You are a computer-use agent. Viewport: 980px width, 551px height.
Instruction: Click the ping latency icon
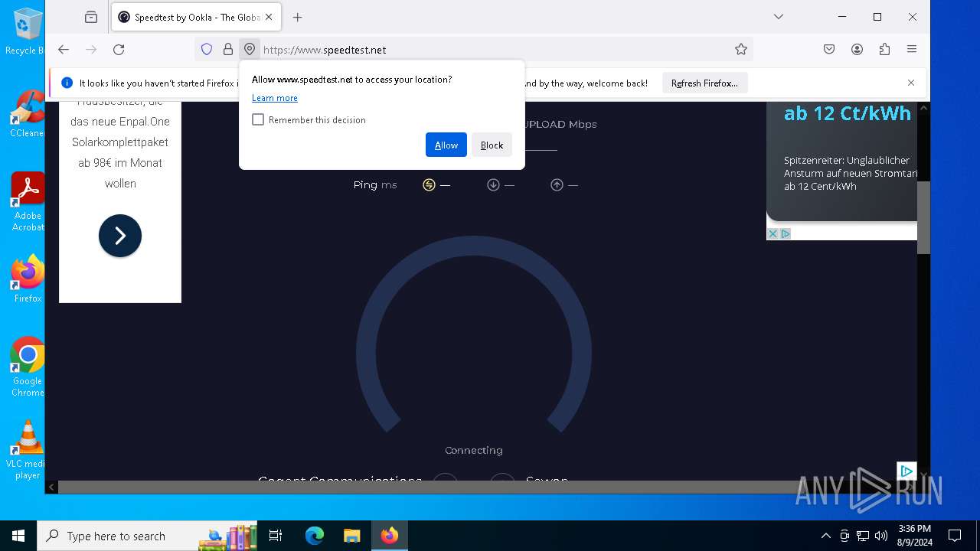pyautogui.click(x=429, y=184)
